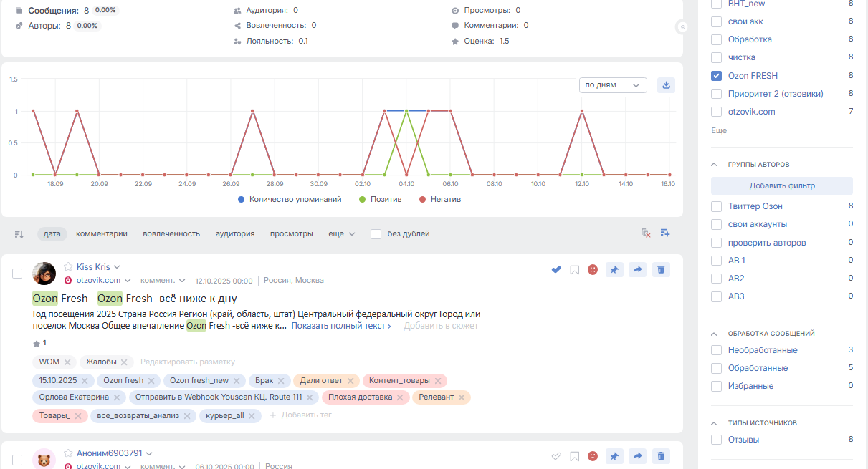
Task: Sort posts by 'просмотры'
Action: pos(292,233)
